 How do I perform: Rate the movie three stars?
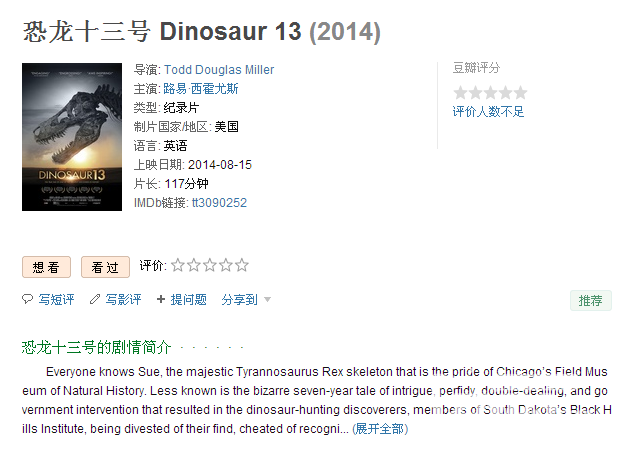click(210, 265)
